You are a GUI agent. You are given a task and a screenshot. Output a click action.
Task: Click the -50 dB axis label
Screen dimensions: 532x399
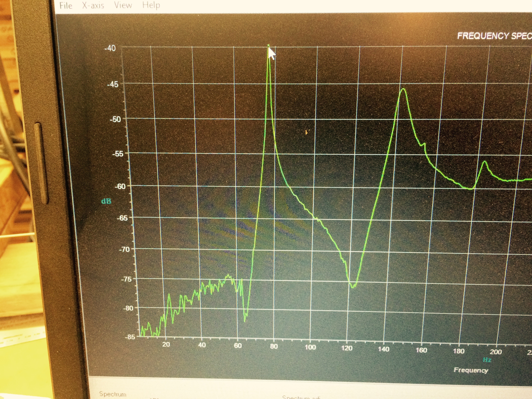click(x=115, y=119)
